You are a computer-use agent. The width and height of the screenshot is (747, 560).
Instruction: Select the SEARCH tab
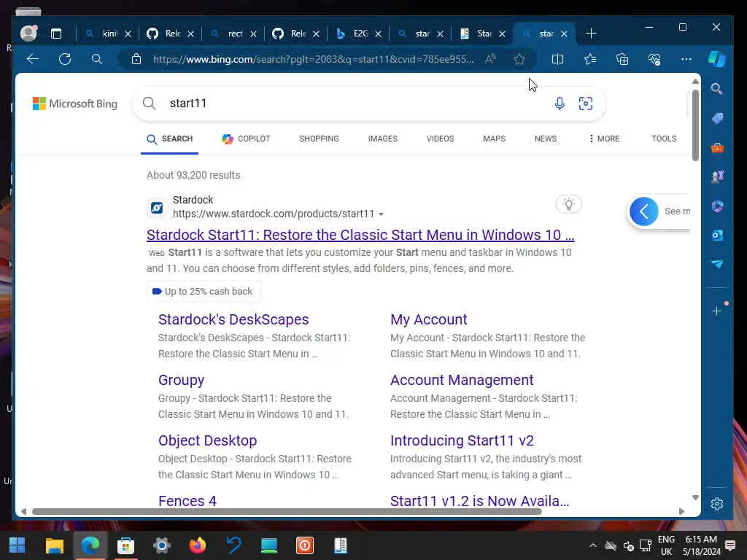coord(169,139)
